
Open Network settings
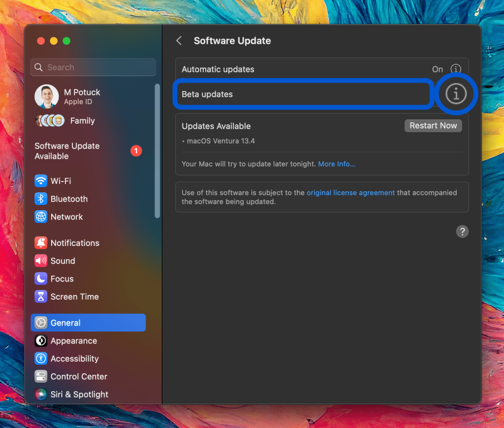(66, 216)
